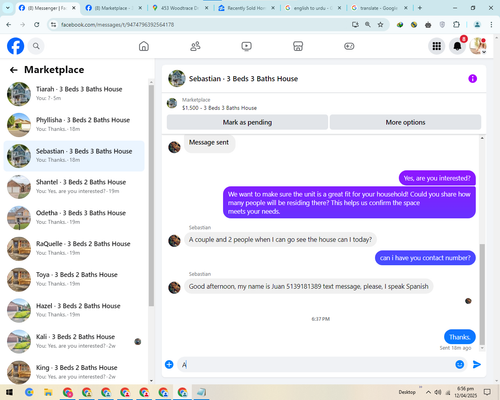Select the Sebastian conversation in the sidebar list
The image size is (500, 400).
(x=74, y=156)
